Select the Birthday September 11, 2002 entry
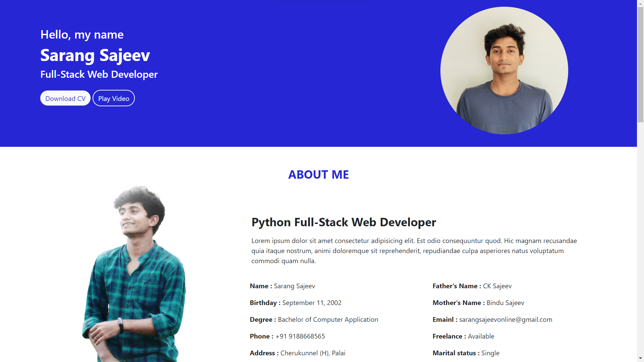The height and width of the screenshot is (362, 644). (295, 303)
